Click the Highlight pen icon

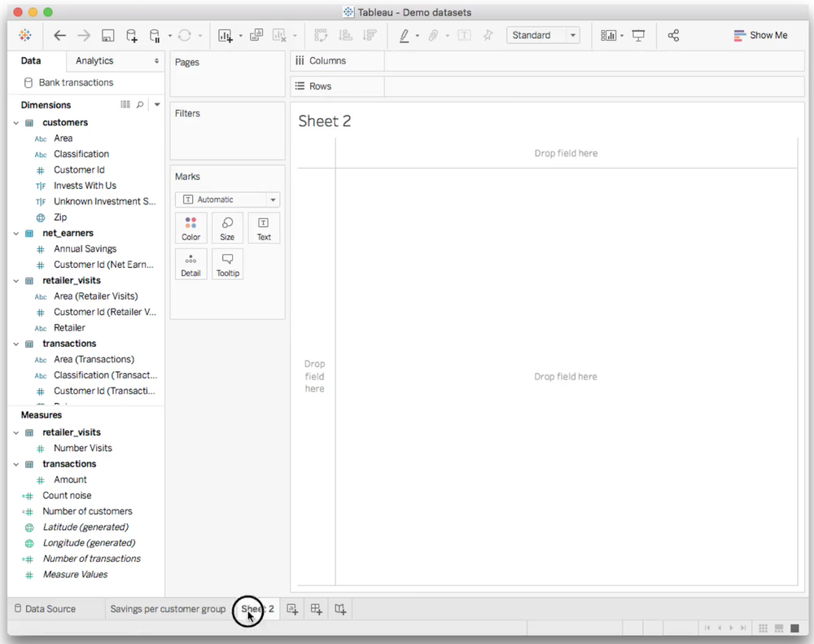point(404,35)
